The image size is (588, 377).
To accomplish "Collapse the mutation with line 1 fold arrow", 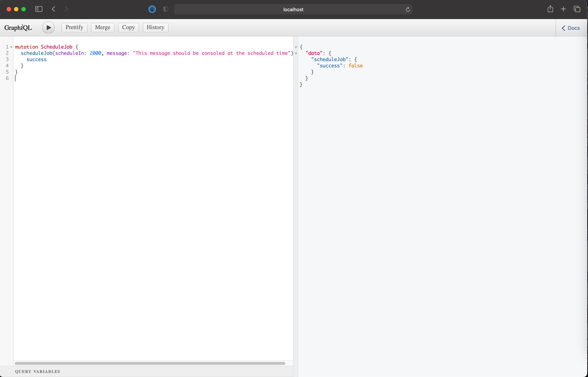I will (11, 47).
